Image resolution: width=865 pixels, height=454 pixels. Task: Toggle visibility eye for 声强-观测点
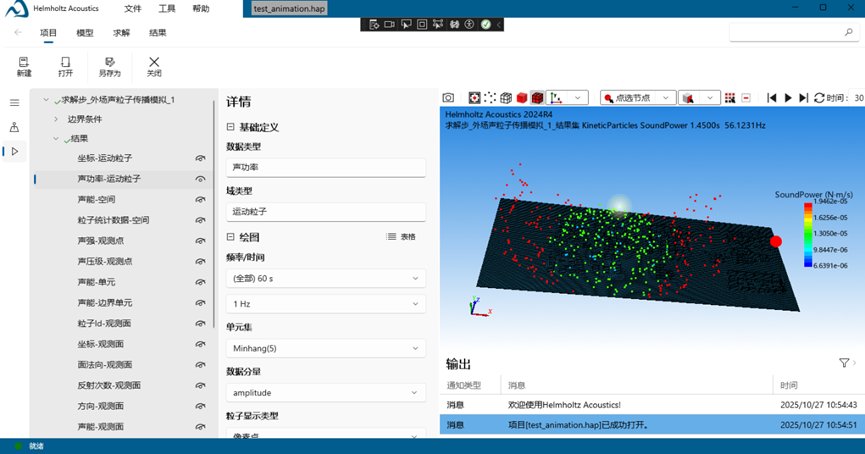200,241
